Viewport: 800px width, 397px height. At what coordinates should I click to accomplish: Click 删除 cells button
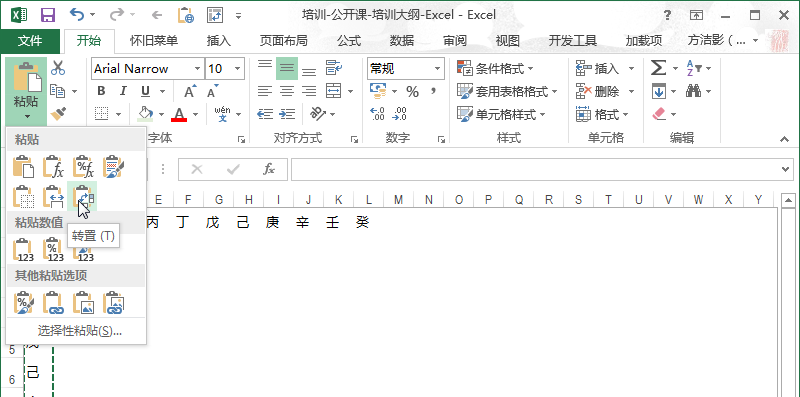click(x=597, y=91)
